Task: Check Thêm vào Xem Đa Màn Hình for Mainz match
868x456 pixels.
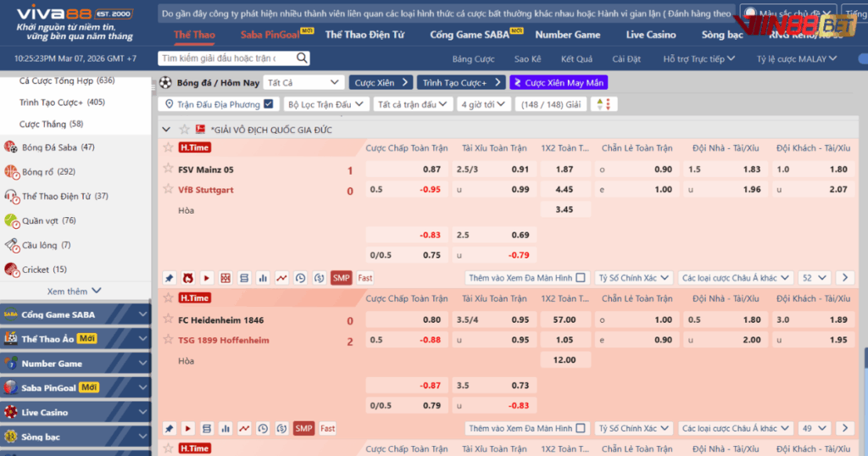Action: click(x=581, y=278)
